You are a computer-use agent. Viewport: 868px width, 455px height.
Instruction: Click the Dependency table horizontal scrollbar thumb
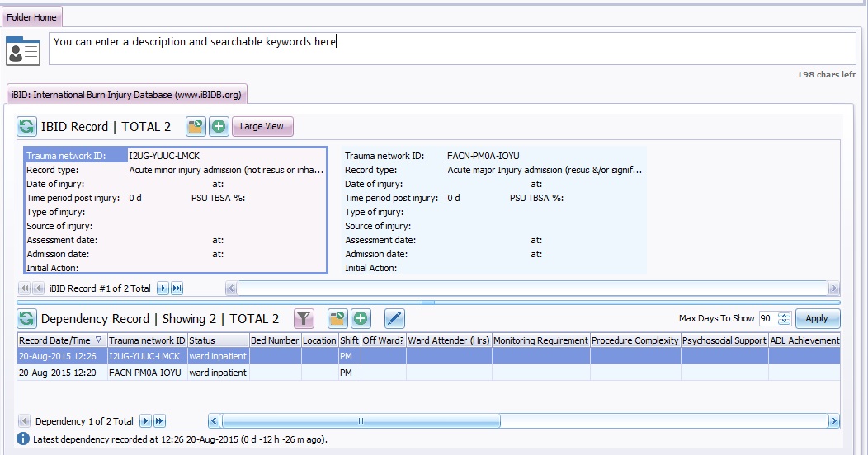[361, 421]
